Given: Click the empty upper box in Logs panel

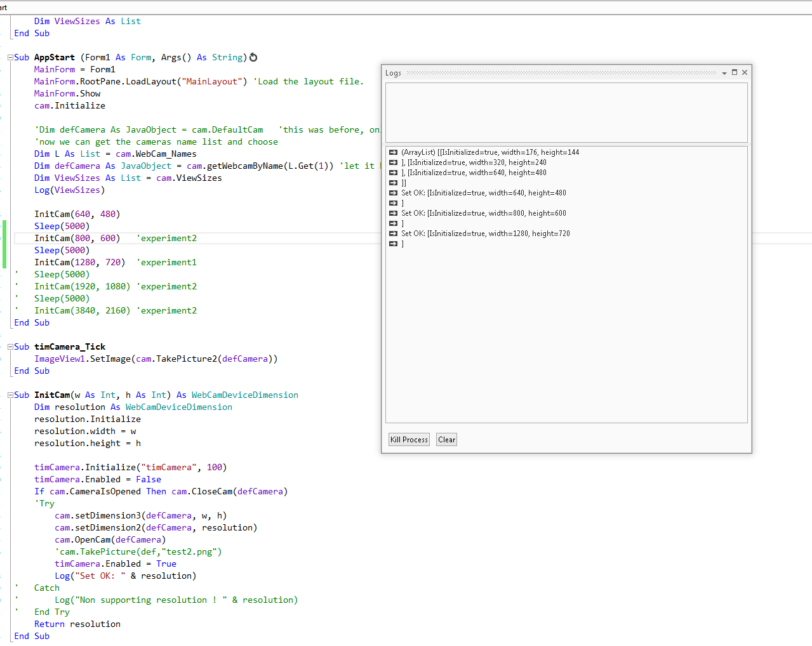Looking at the screenshot, I should point(566,112).
